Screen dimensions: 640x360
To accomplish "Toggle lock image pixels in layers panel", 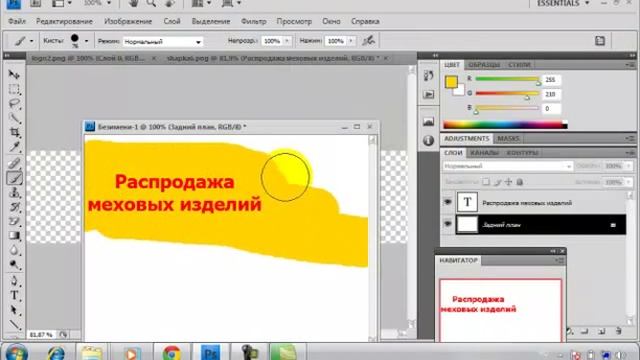I will coord(497,182).
